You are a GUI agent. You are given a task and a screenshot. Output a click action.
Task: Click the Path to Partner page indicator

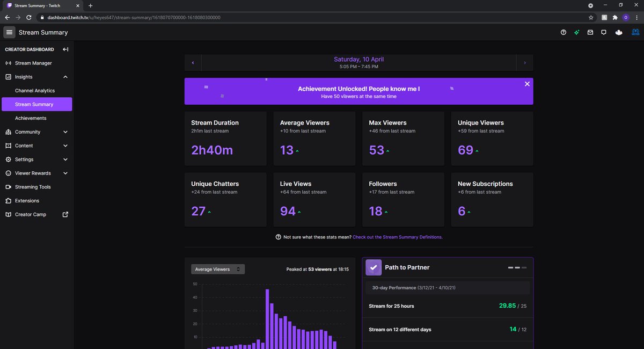pos(517,267)
